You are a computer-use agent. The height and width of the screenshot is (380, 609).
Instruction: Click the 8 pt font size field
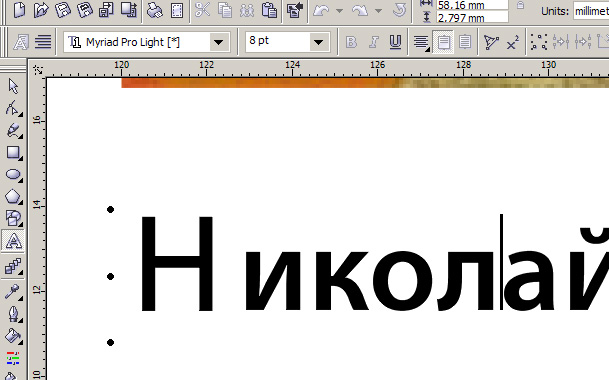(x=278, y=42)
